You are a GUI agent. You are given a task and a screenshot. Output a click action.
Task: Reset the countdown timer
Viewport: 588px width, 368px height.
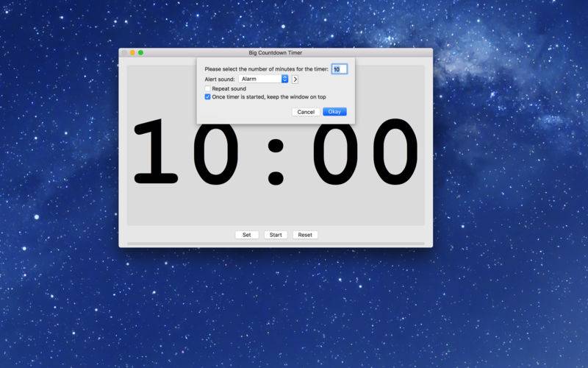(x=305, y=235)
